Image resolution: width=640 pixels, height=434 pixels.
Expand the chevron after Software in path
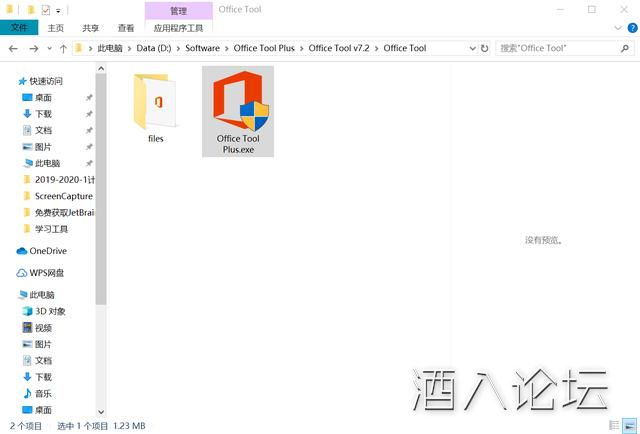(227, 49)
